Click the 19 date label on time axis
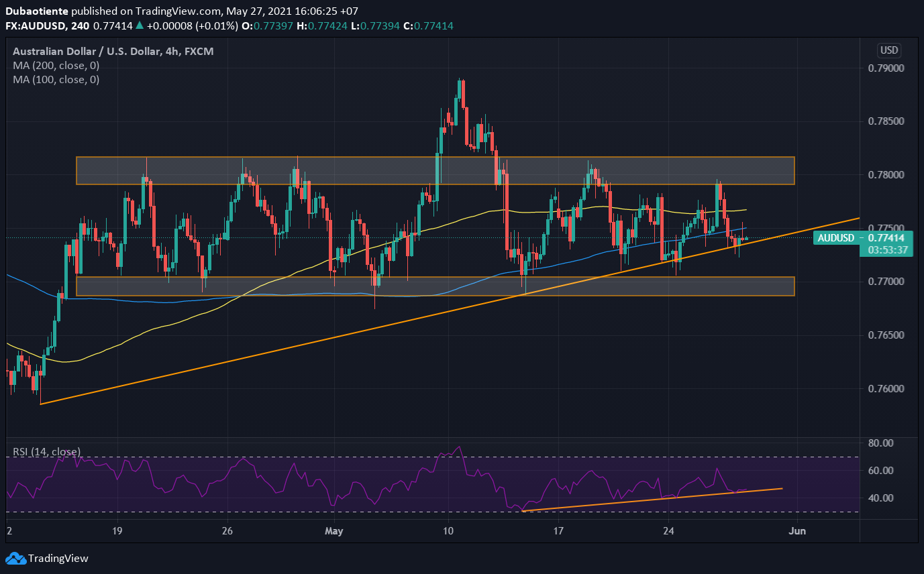This screenshot has height=574, width=924. (x=117, y=531)
